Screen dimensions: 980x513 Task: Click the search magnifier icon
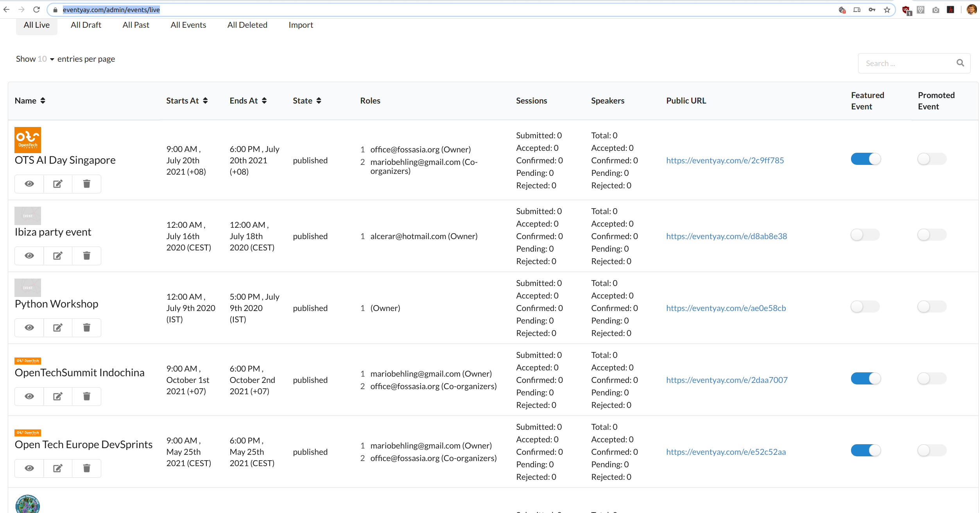(960, 63)
